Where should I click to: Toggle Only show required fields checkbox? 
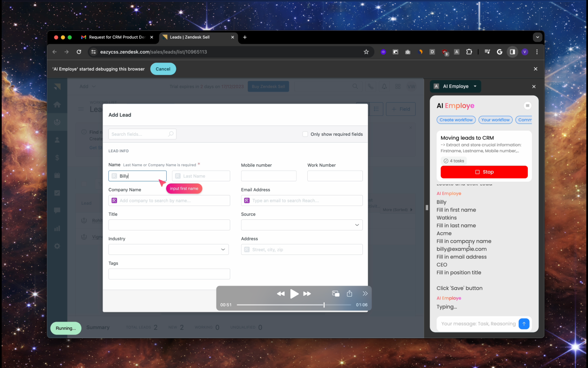305,134
